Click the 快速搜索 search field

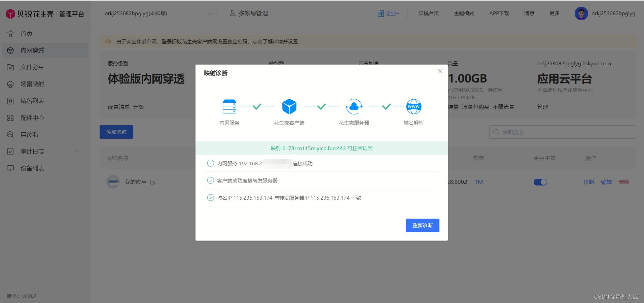tap(563, 132)
